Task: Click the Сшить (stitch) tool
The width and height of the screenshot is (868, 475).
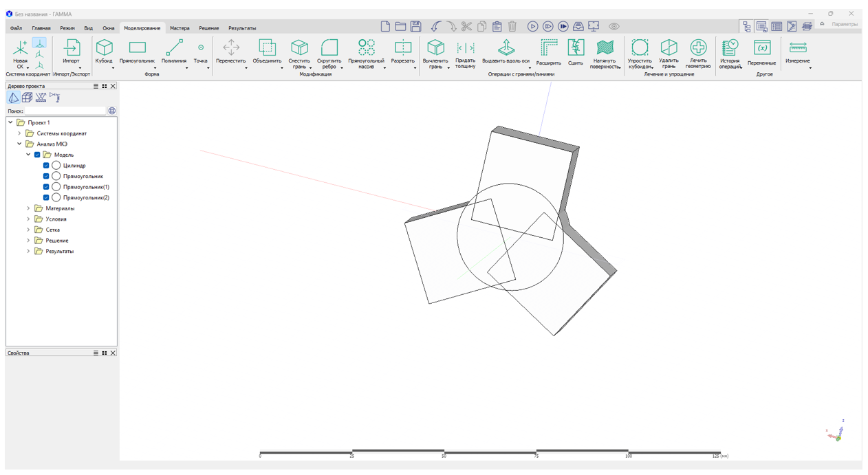Action: 576,52
